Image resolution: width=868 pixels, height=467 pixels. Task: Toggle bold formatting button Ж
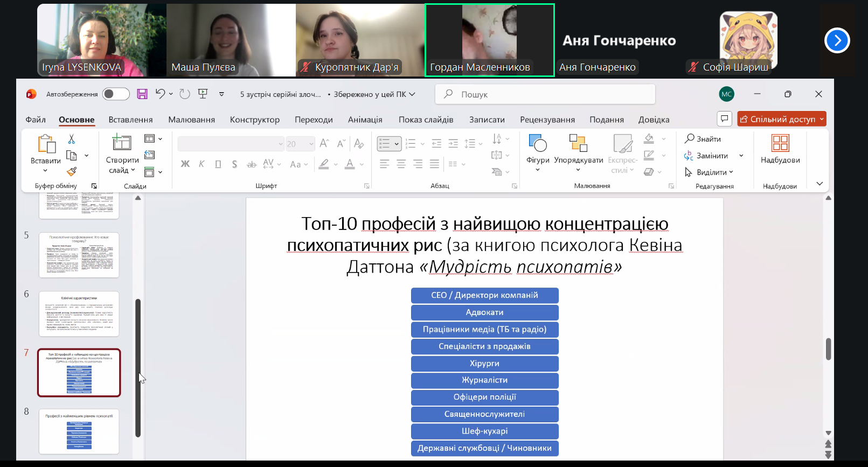point(185,164)
